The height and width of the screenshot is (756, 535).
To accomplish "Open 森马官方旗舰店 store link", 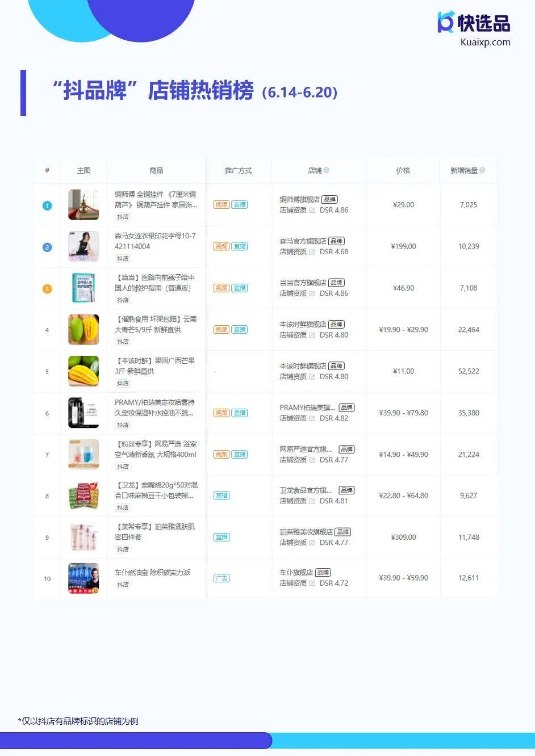I will (x=303, y=241).
